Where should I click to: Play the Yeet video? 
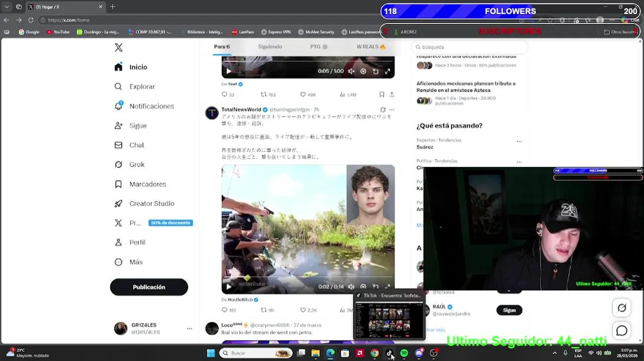tap(229, 71)
